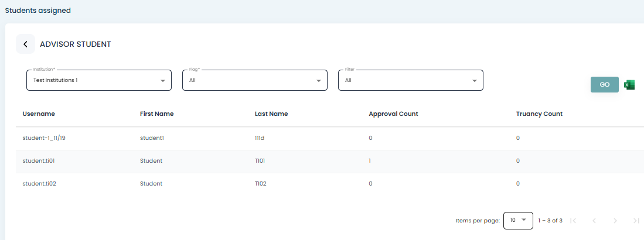Go to the first page of results
This screenshot has width=644, height=240.
[573, 221]
